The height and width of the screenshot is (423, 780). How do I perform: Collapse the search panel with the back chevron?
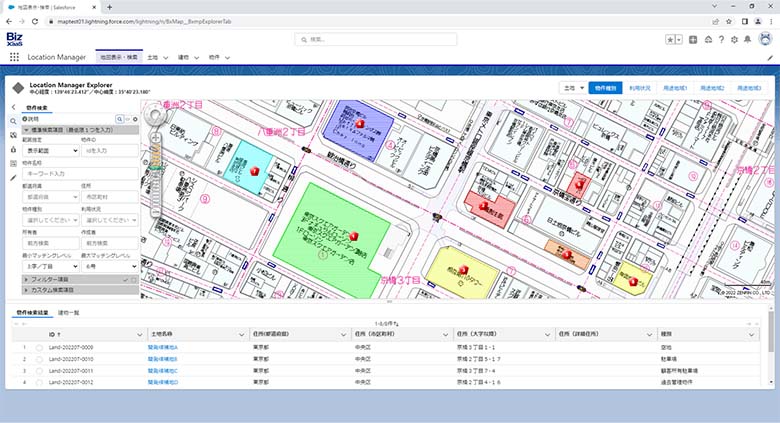13,105
